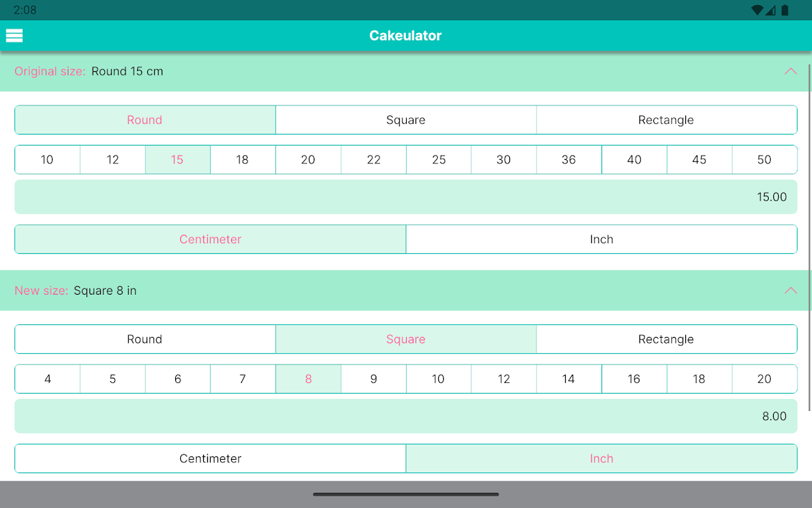The width and height of the screenshot is (812, 508).
Task: Edit the original size value field 15.00
Action: pyautogui.click(x=406, y=197)
